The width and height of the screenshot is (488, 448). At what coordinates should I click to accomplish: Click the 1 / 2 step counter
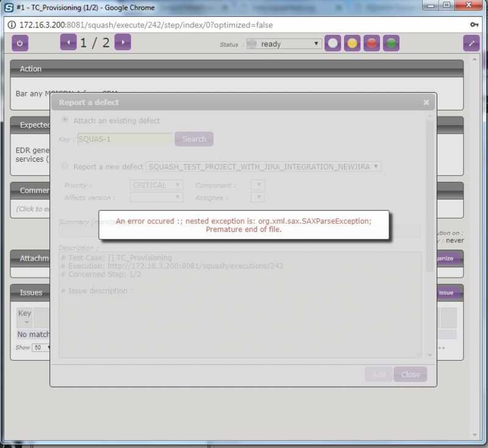(x=95, y=43)
